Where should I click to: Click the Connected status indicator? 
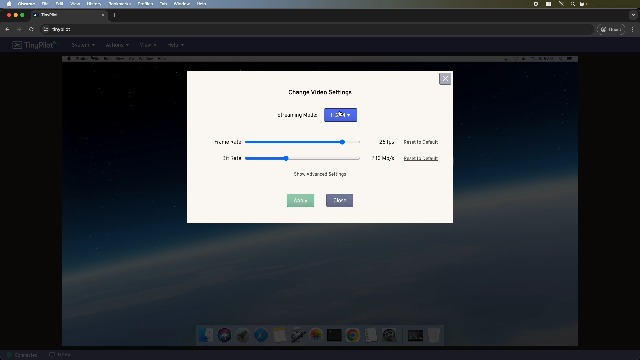point(22,355)
